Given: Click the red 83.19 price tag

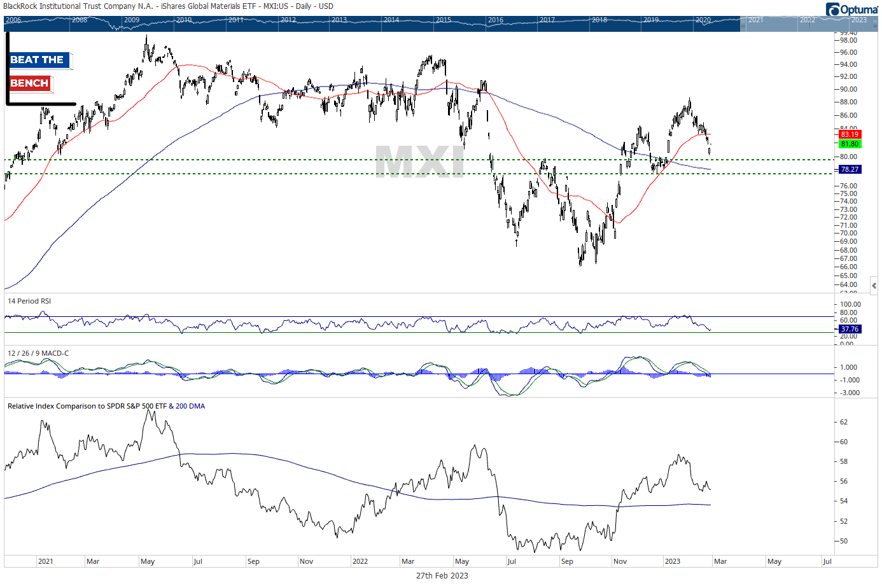Looking at the screenshot, I should tap(850, 134).
